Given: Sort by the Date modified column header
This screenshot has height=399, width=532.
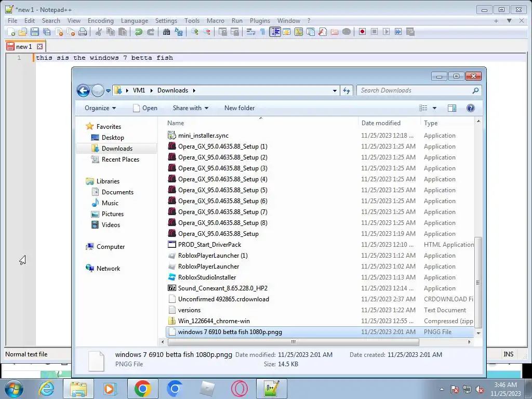Looking at the screenshot, I should 389,123.
